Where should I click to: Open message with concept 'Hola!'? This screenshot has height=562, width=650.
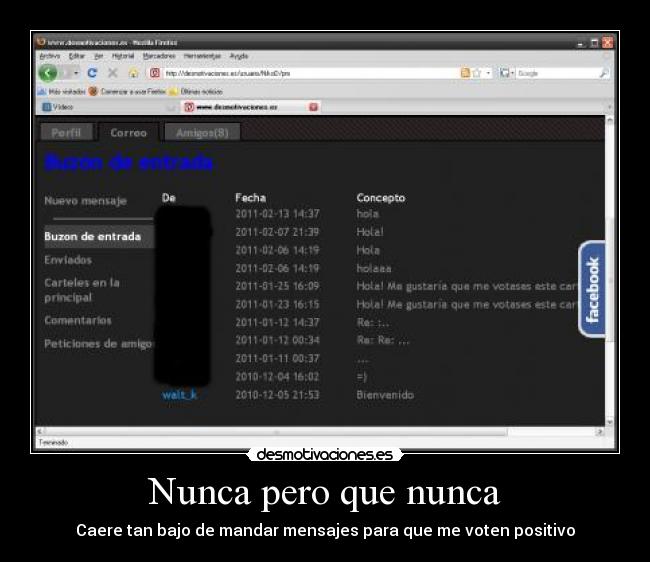[x=370, y=232]
